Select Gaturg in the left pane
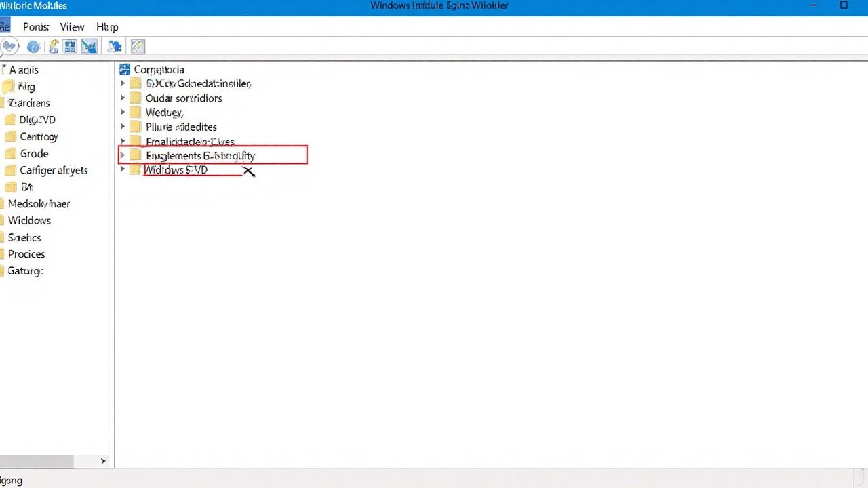Screen dimensions: 868x488 tap(25, 270)
